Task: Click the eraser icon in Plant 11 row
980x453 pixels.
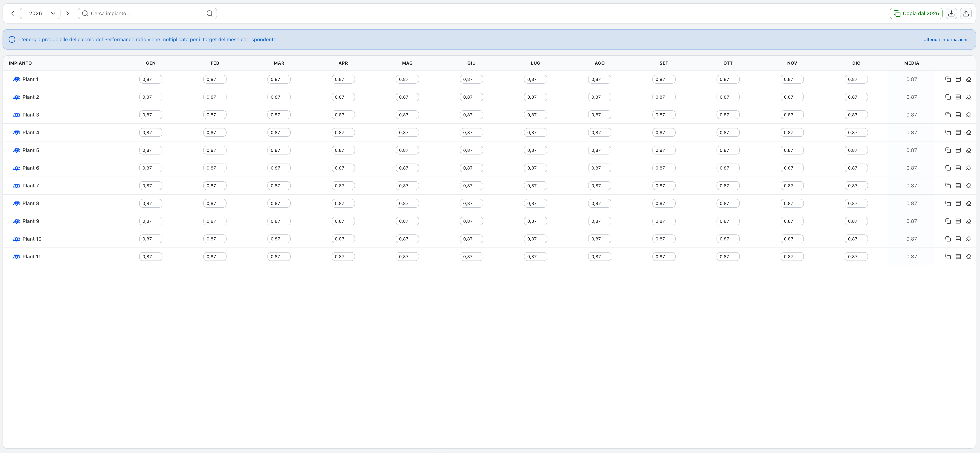Action: click(968, 257)
